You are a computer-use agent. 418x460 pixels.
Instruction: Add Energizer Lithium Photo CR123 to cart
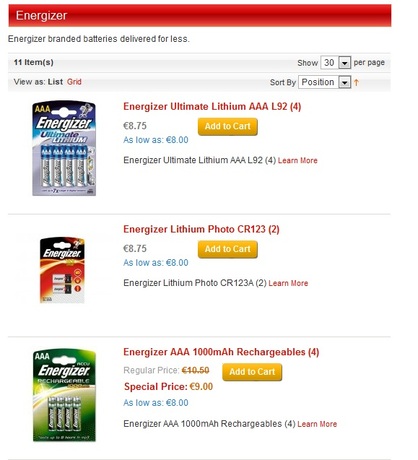click(228, 249)
